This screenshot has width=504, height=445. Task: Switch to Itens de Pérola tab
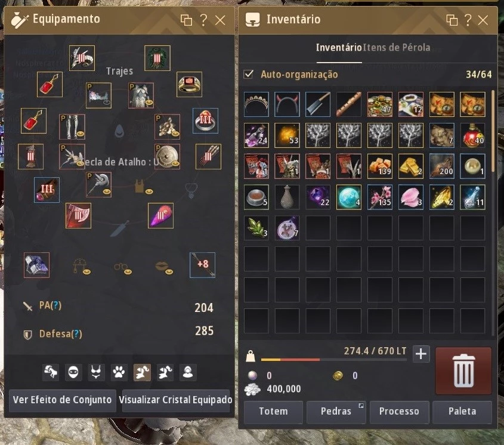(396, 48)
